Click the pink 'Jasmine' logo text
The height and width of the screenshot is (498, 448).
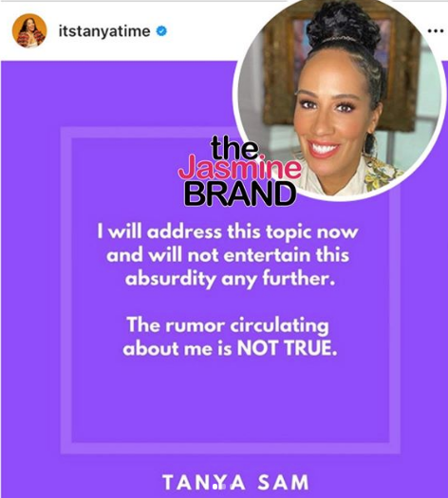(239, 169)
